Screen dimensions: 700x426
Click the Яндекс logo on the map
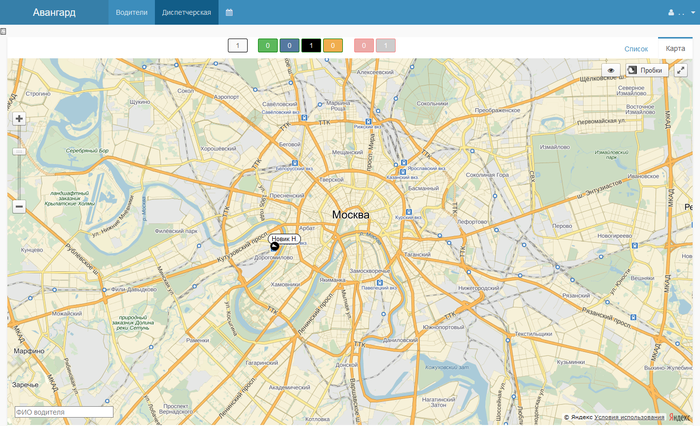pos(679,417)
